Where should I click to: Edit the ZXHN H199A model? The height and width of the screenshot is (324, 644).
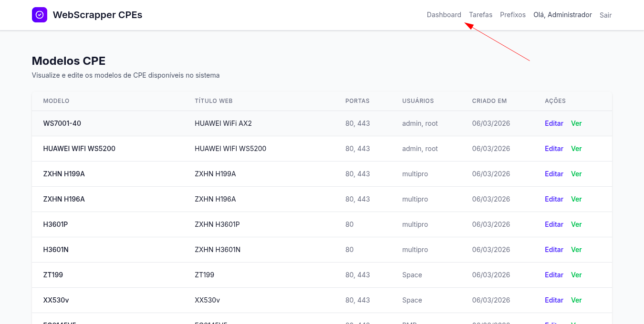pyautogui.click(x=554, y=173)
